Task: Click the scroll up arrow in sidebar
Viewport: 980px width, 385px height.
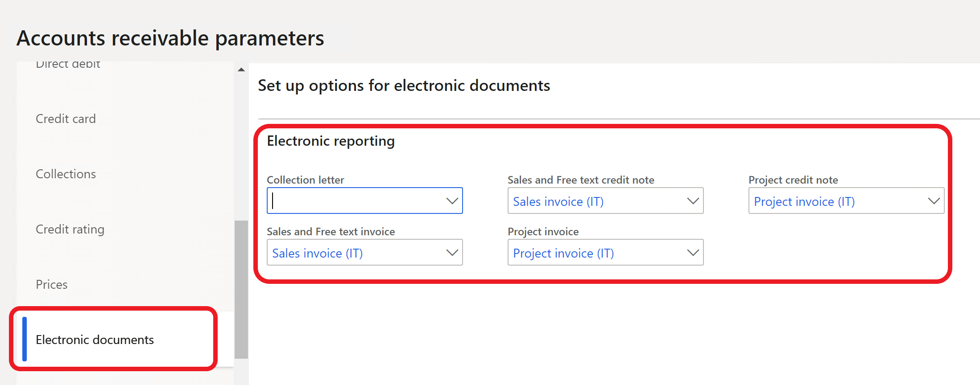Action: tap(241, 70)
